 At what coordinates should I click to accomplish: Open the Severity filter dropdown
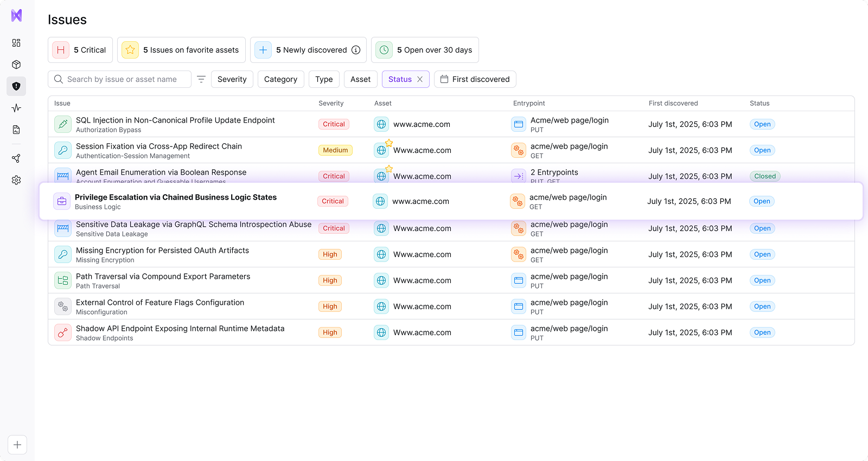pos(232,79)
